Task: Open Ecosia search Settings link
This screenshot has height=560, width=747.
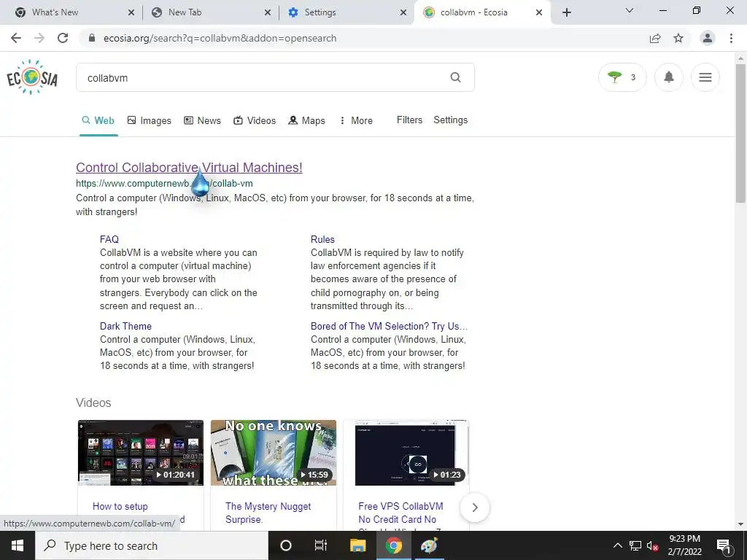Action: point(451,120)
